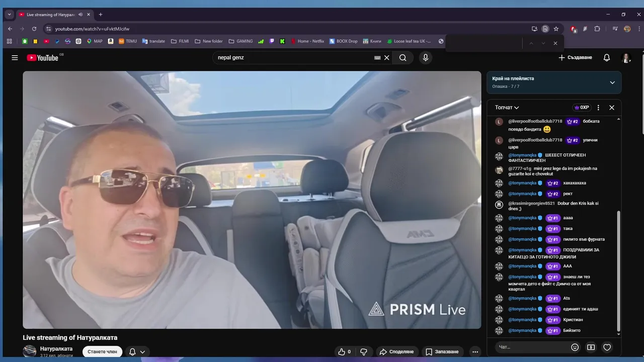Dislike the video with thumbs down
The image size is (644, 362).
[364, 351]
